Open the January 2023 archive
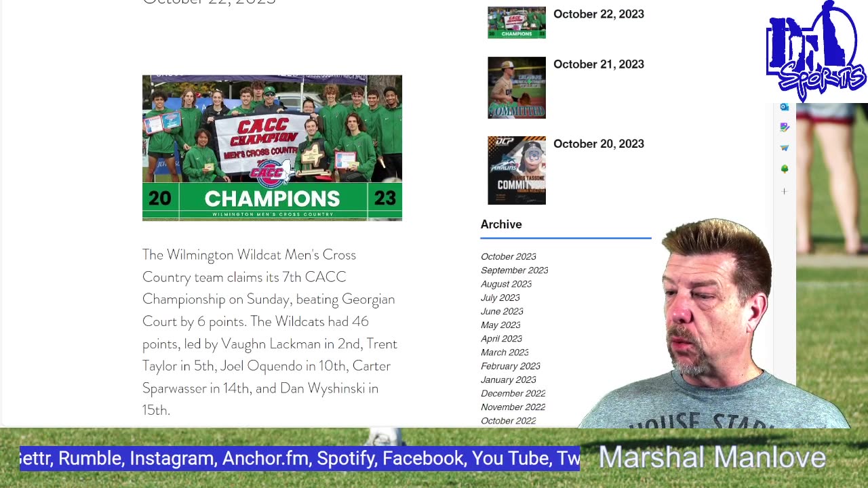The image size is (868, 488). click(509, 380)
